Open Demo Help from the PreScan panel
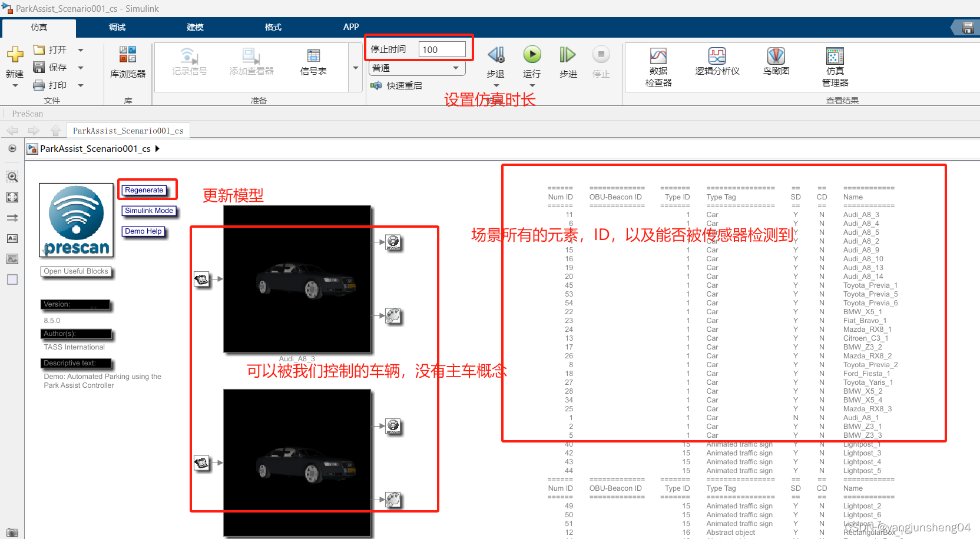The image size is (980, 539). click(143, 231)
